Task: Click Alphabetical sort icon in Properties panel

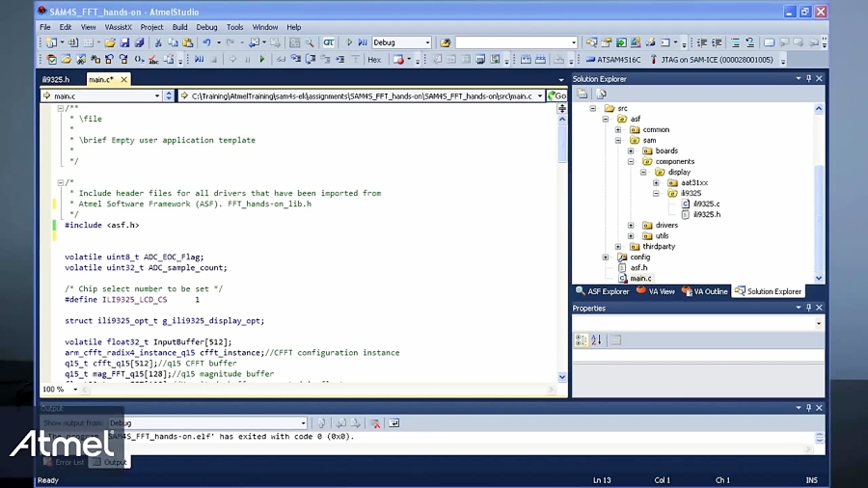Action: tap(596, 339)
